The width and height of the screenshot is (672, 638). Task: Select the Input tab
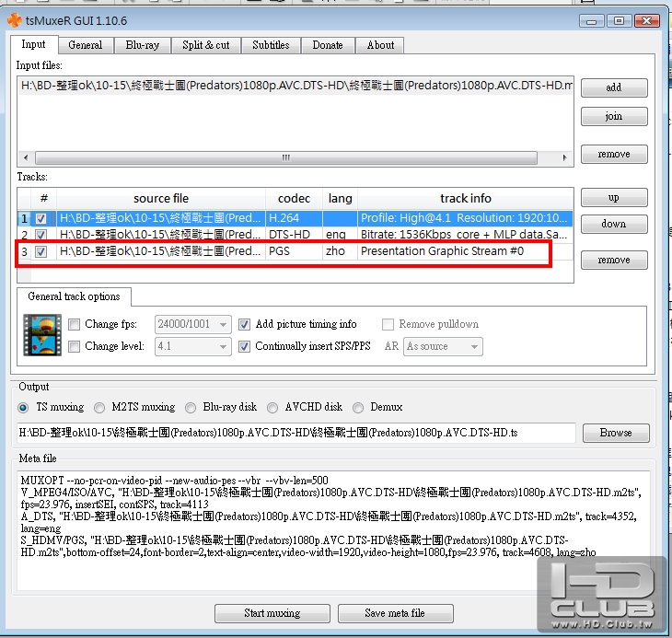click(x=33, y=44)
